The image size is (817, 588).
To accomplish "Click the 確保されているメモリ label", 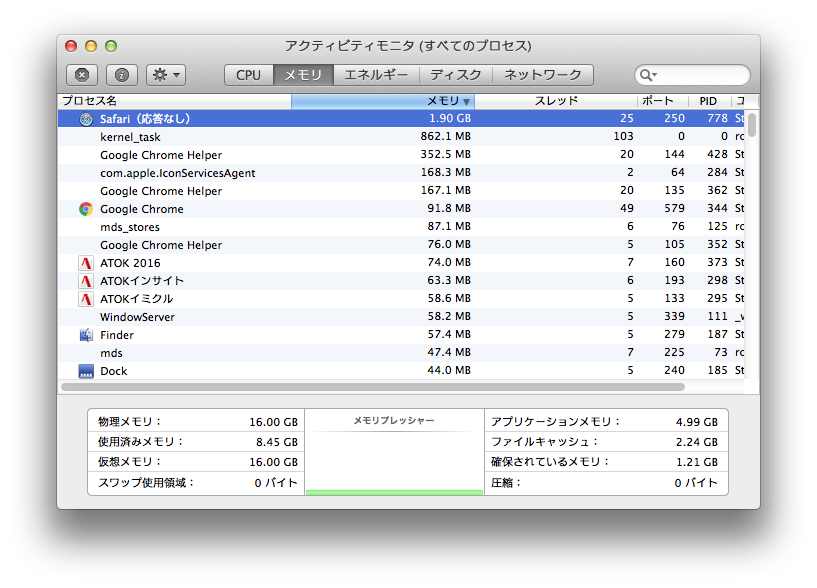I will pos(550,462).
